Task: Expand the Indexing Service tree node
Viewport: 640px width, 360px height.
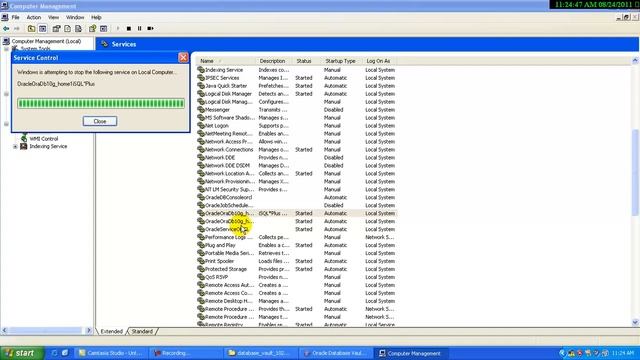Action: pos(15,147)
